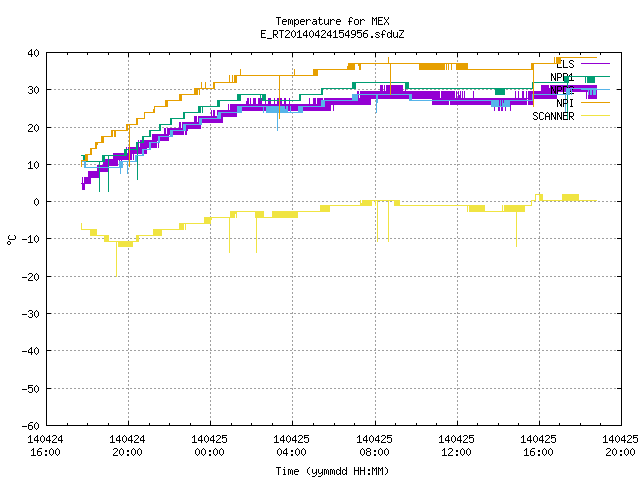This screenshot has height=480, width=640.
Task: Select the filename E_RT20140424154956.sfduZ subtitle
Action: pyautogui.click(x=332, y=34)
